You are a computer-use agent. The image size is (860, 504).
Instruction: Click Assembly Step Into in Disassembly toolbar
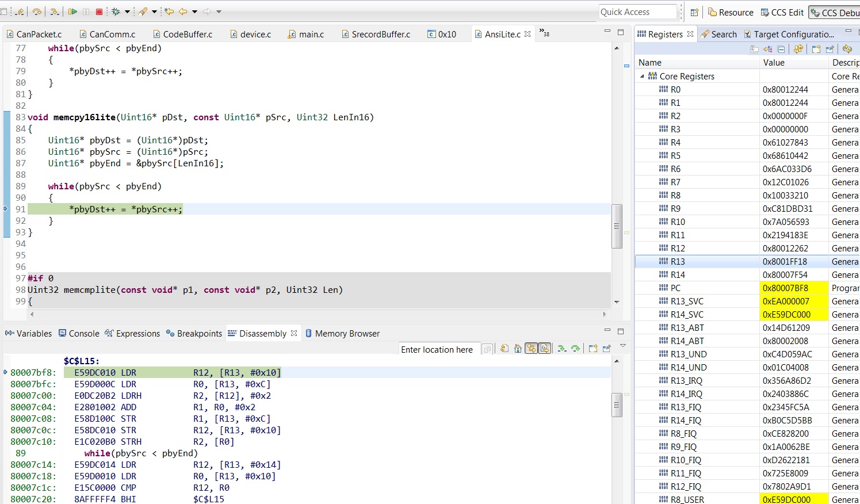(562, 349)
